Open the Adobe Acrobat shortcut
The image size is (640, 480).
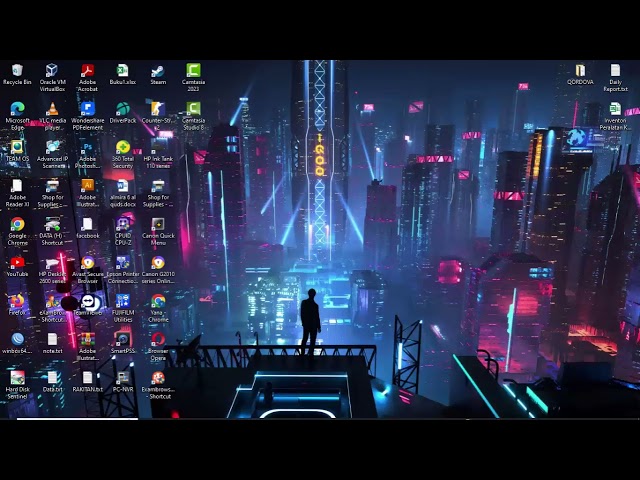click(87, 78)
